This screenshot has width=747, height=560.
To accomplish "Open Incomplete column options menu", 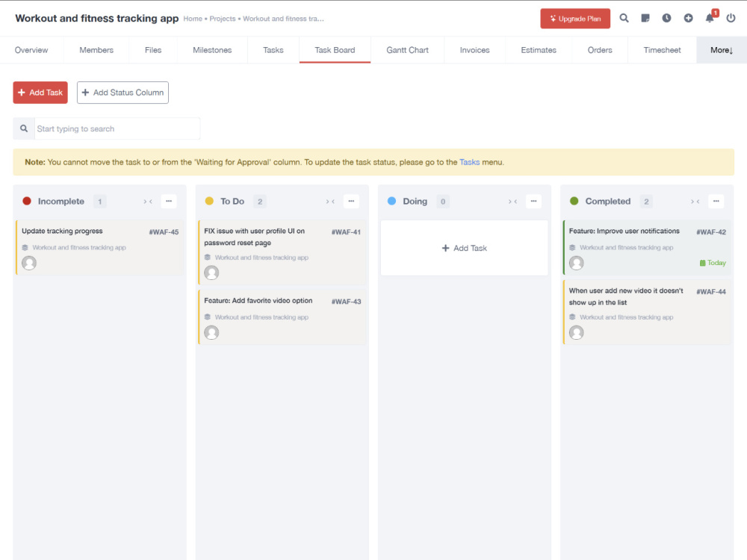I will click(x=169, y=202).
